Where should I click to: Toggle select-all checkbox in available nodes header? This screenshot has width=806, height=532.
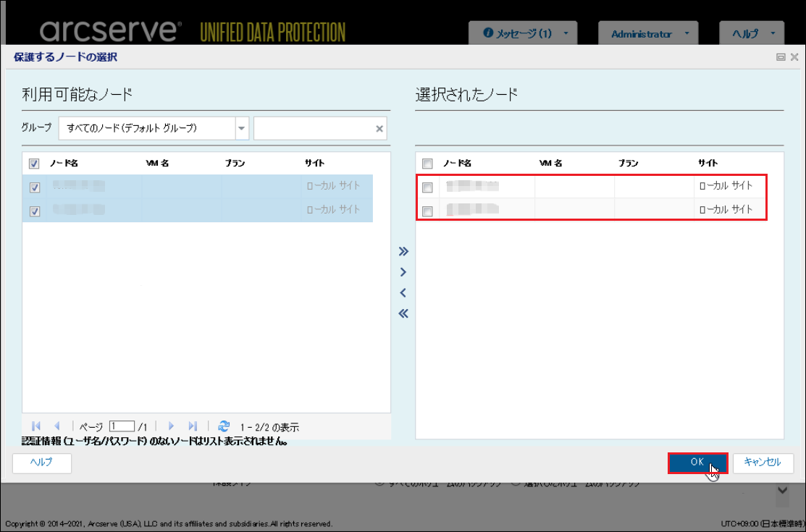pyautogui.click(x=34, y=164)
